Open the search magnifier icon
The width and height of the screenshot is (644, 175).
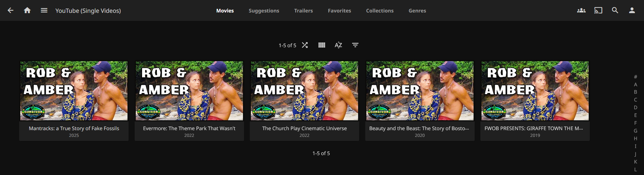[x=615, y=10]
